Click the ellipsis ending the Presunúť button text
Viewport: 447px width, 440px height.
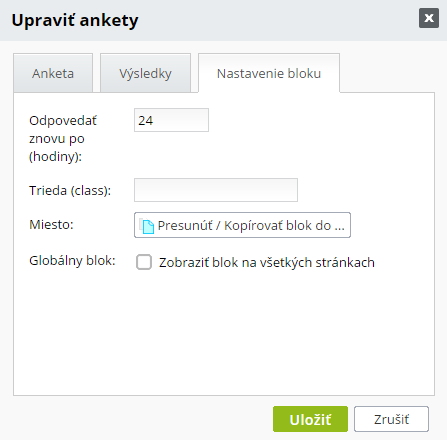pyautogui.click(x=339, y=229)
